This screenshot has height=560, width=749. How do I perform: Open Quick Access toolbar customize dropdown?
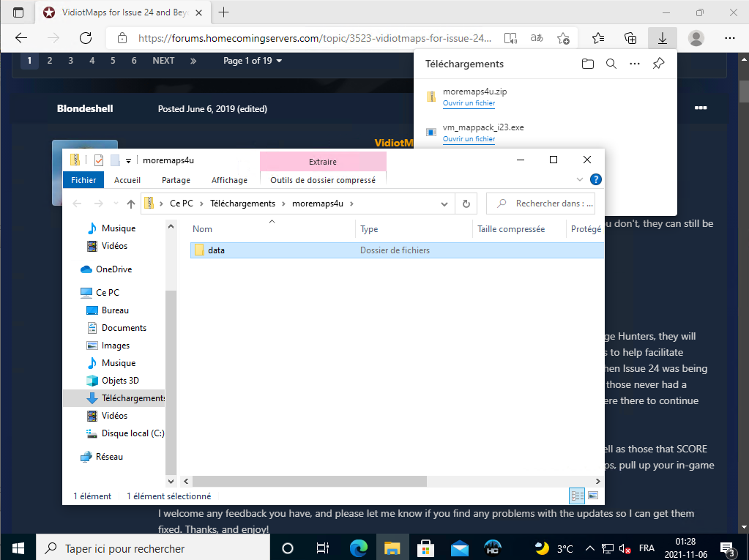tap(128, 160)
